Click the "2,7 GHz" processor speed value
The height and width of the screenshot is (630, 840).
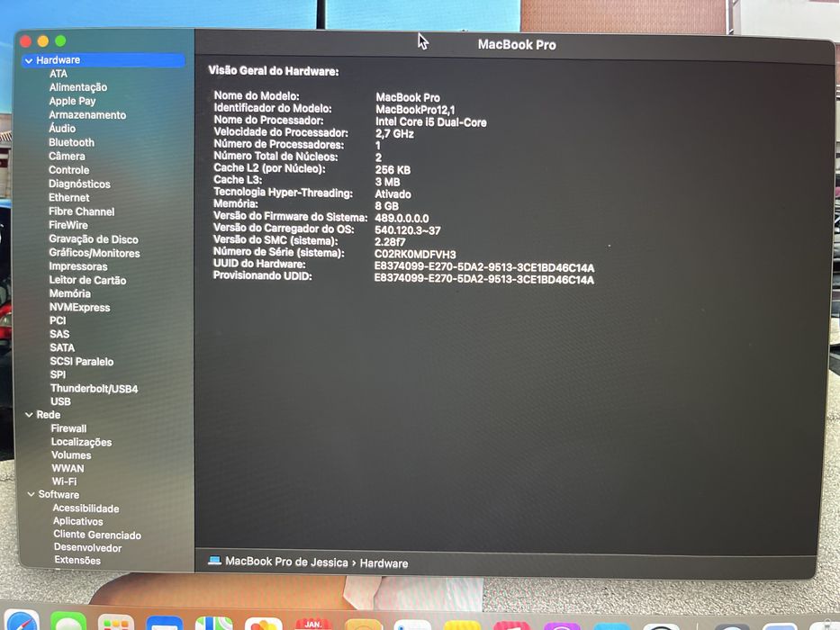394,134
